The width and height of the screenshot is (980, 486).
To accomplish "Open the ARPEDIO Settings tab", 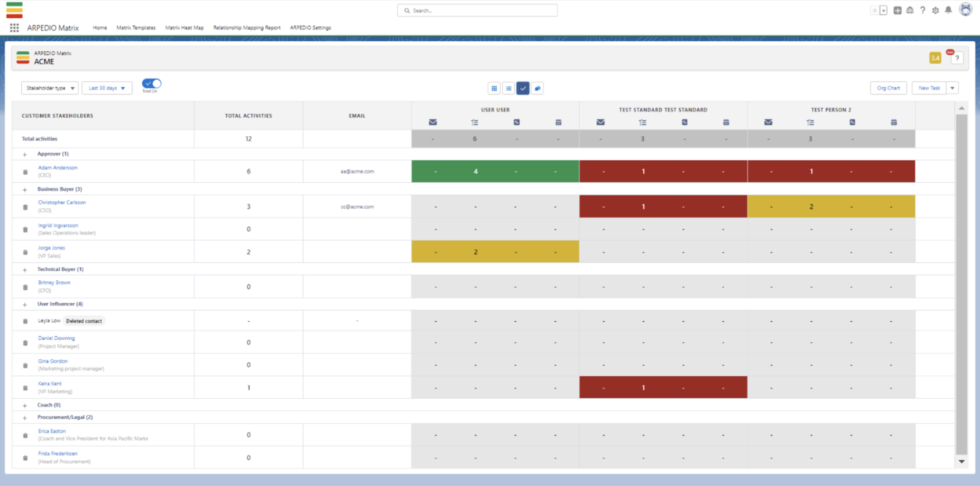I will pos(310,27).
